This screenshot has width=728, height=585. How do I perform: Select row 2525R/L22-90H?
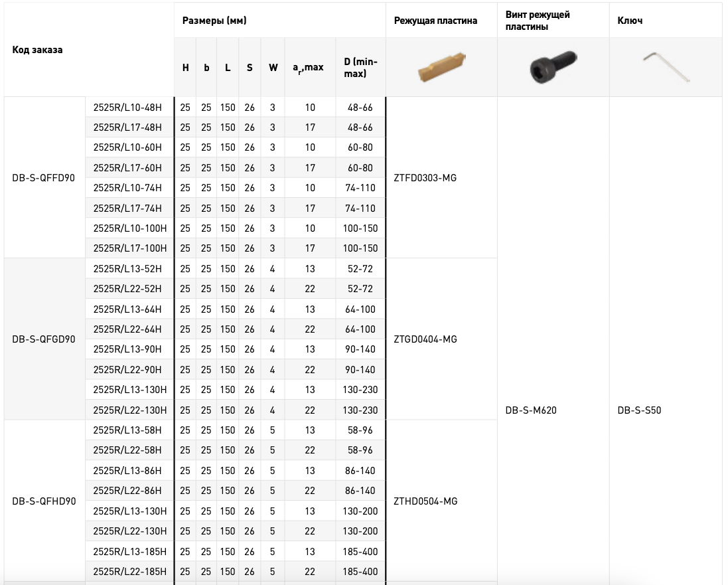tap(236, 369)
